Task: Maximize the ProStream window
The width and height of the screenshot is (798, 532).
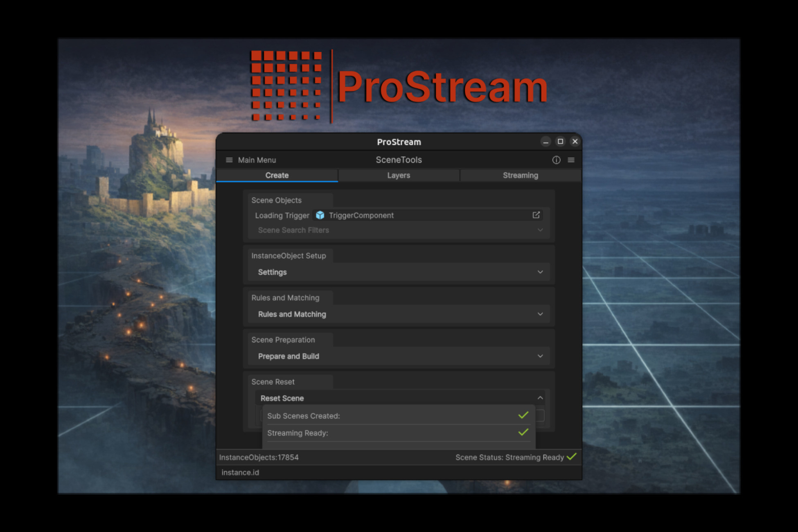Action: (x=560, y=142)
